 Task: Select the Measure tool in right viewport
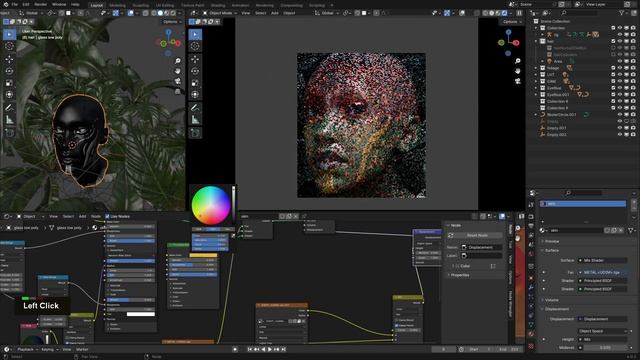click(x=195, y=120)
